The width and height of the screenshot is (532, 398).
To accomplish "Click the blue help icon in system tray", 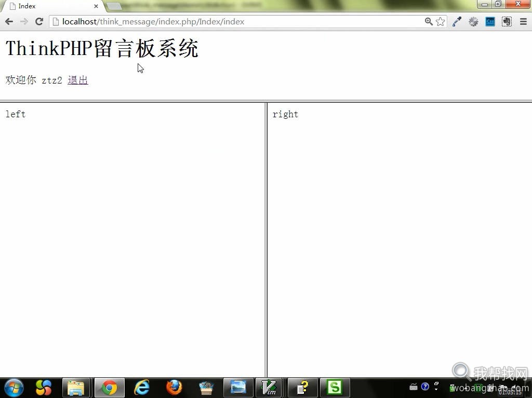I will point(425,387).
